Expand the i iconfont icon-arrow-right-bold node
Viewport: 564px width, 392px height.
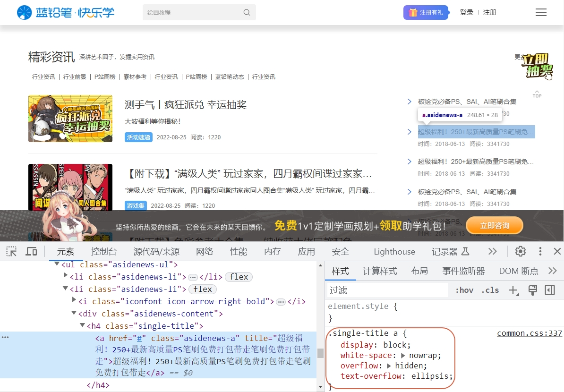click(x=74, y=299)
